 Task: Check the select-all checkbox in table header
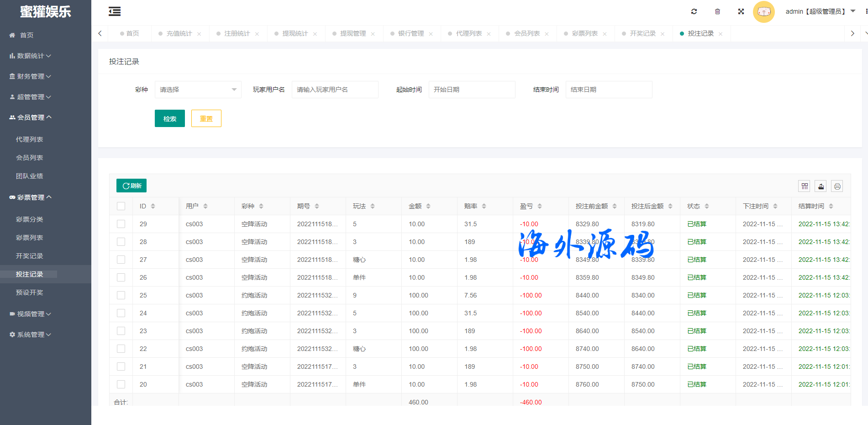121,206
